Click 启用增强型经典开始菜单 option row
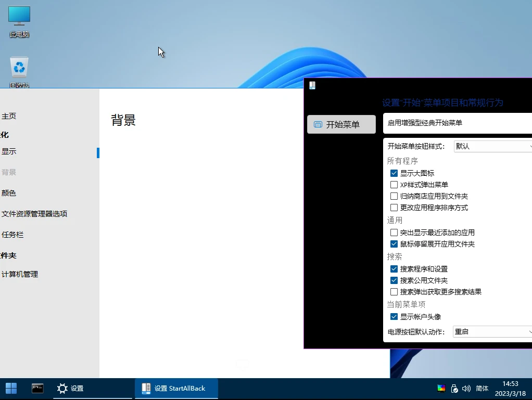 click(x=458, y=123)
